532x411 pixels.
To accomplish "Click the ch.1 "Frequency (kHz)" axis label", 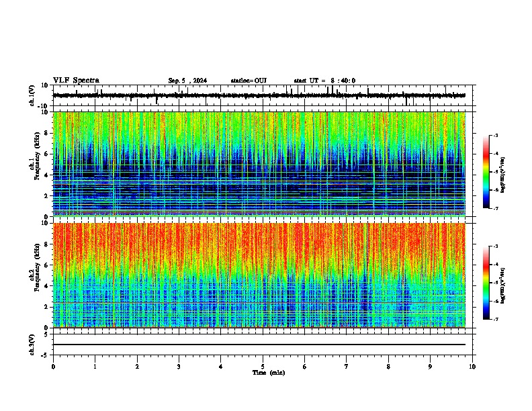I will click(x=37, y=156).
